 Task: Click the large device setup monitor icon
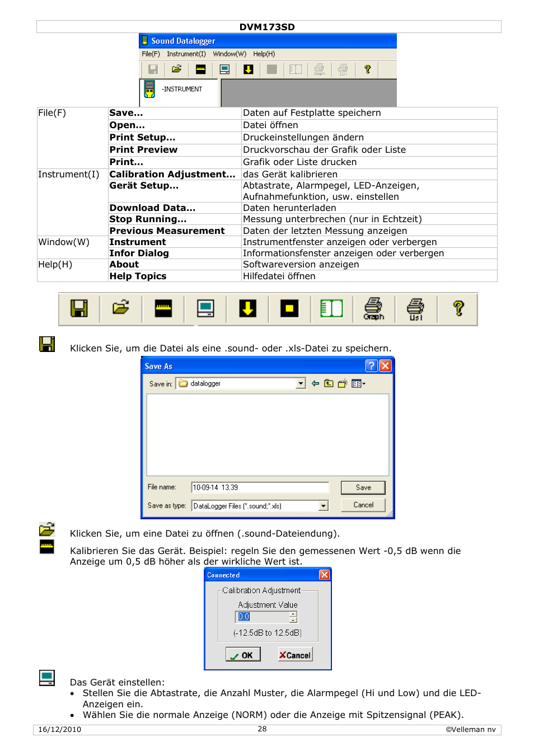point(205,308)
